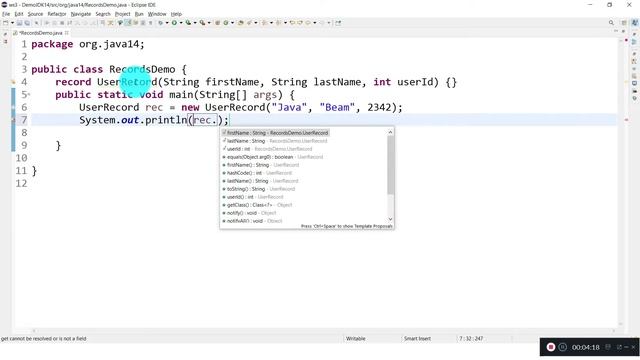Image resolution: width=640 pixels, height=360 pixels.
Task: Pause the screen recording
Action: tap(562, 347)
